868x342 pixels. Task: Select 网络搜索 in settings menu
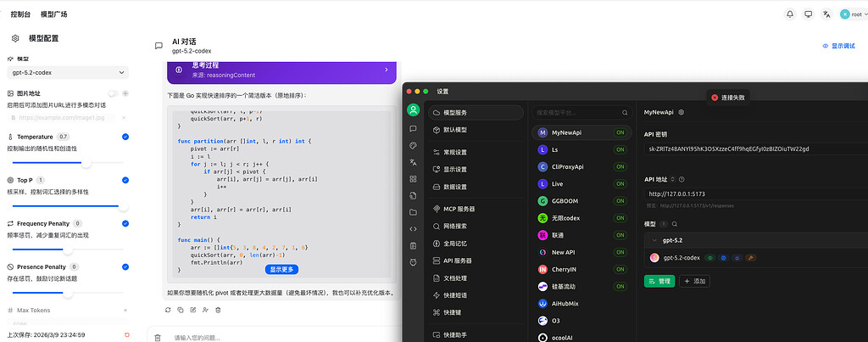(x=476, y=226)
